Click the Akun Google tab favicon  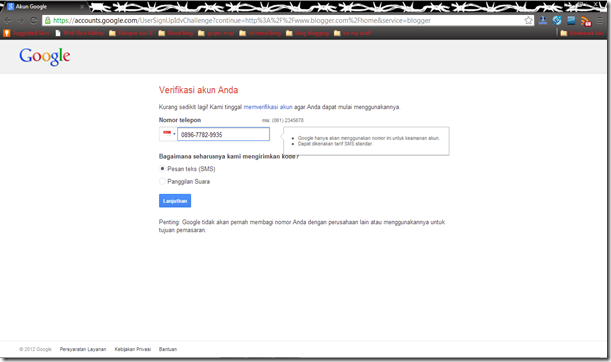coord(11,7)
